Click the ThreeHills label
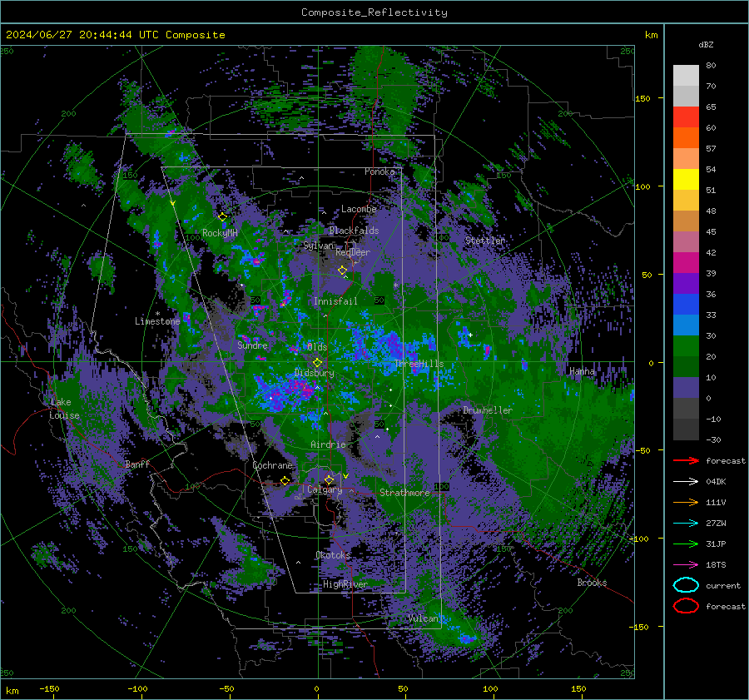The width and height of the screenshot is (749, 700). (419, 364)
